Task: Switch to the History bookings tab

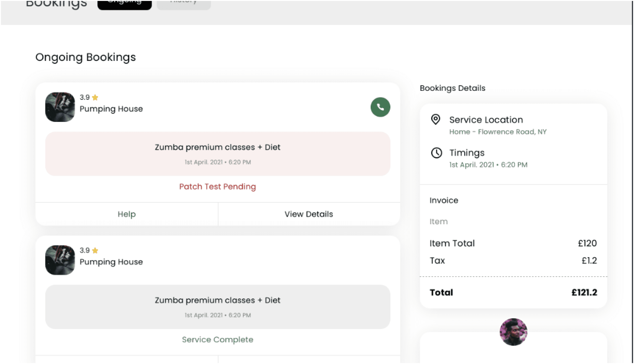Action: tap(183, 4)
